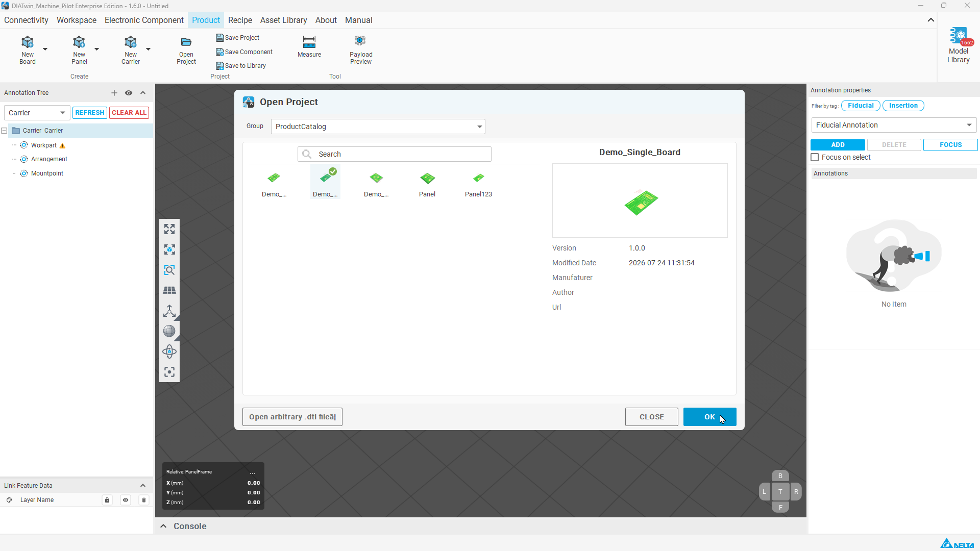
Task: Click the F face of view cube
Action: (780, 507)
